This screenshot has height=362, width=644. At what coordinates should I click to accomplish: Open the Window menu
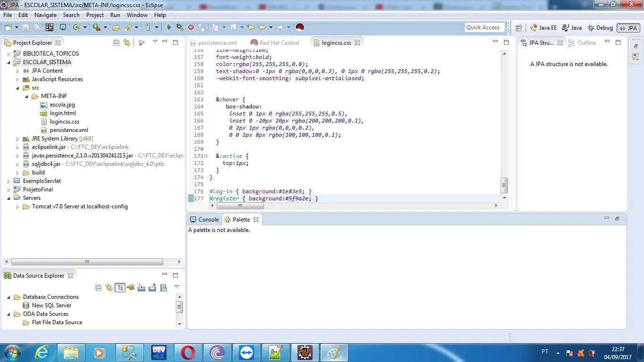click(137, 15)
